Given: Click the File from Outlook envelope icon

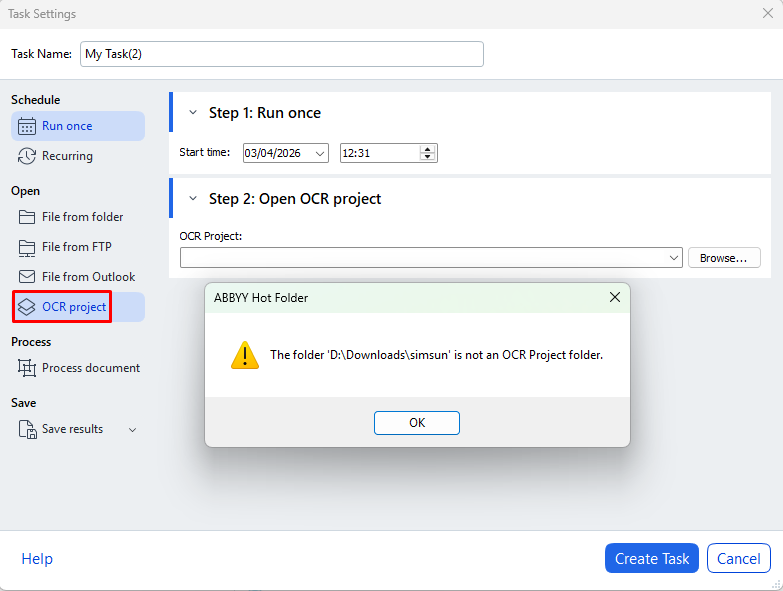Looking at the screenshot, I should pyautogui.click(x=27, y=277).
